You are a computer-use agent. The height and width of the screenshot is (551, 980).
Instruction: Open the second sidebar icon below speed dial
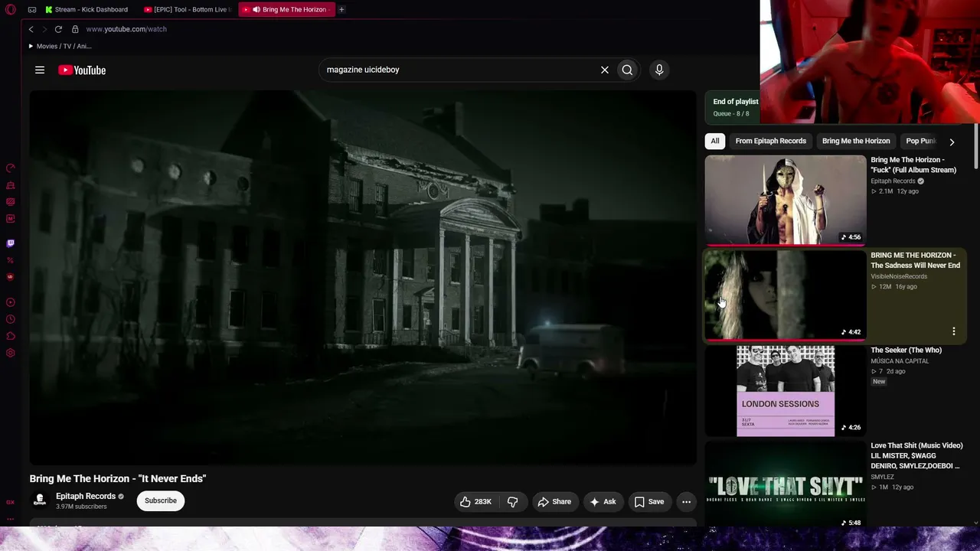pos(11,185)
